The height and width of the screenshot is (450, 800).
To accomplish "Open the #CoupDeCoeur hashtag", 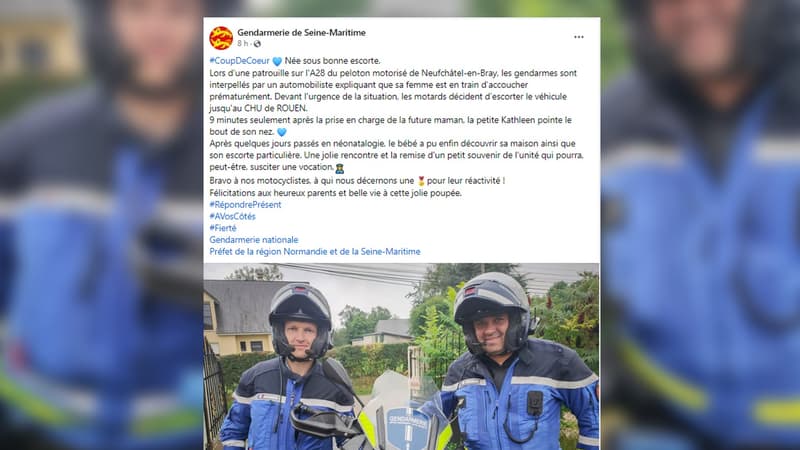I will 239,61.
